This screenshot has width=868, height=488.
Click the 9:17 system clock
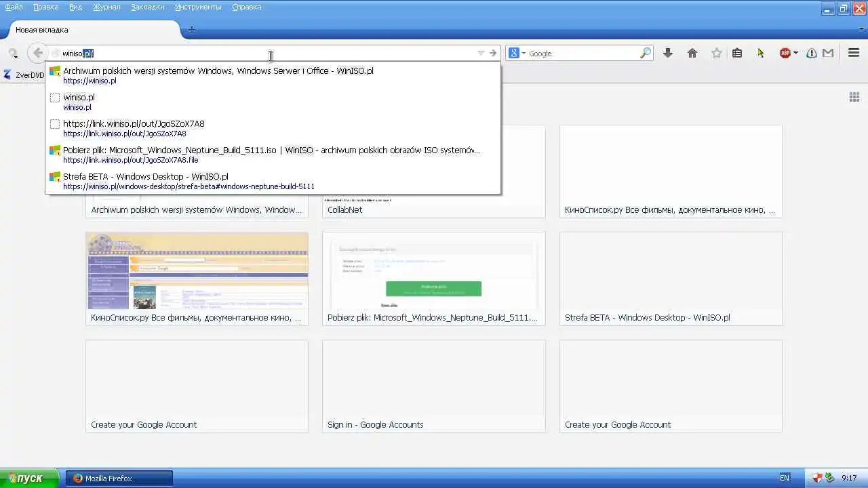(849, 478)
